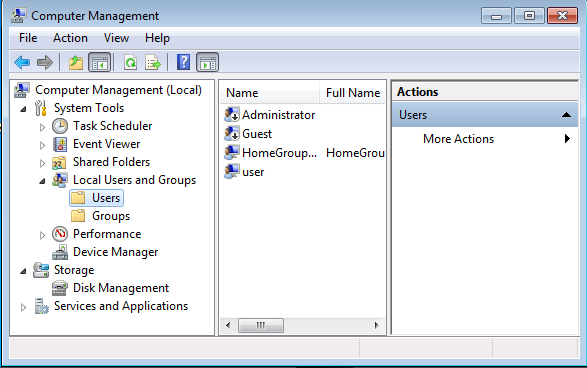Click the Task Scheduler clock icon

pos(60,126)
